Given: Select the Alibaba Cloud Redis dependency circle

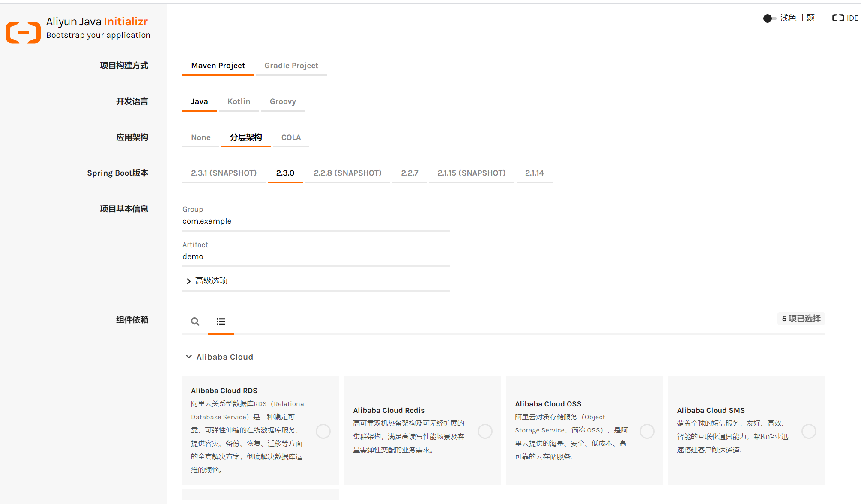Looking at the screenshot, I should point(485,431).
